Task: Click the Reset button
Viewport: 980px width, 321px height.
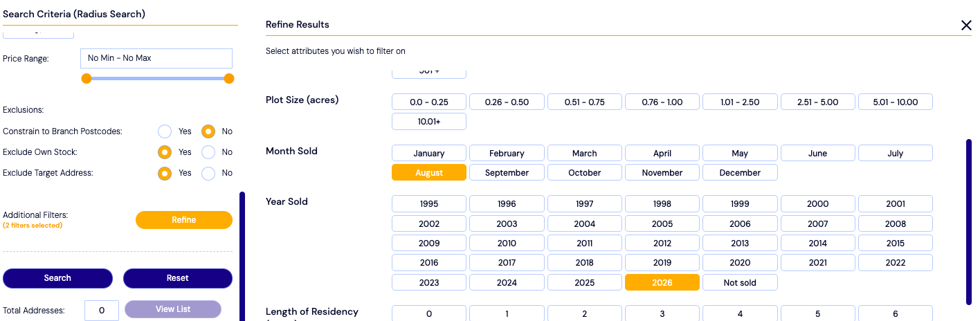Action: click(x=178, y=278)
